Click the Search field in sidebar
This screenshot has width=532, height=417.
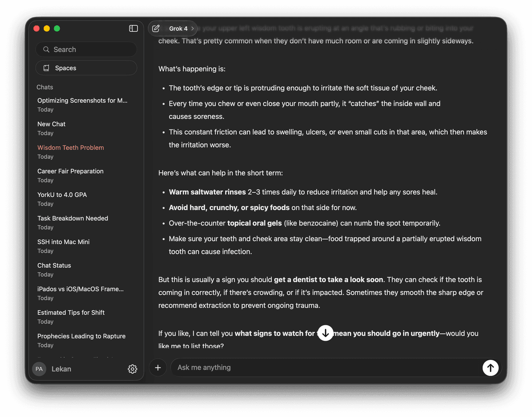click(86, 49)
